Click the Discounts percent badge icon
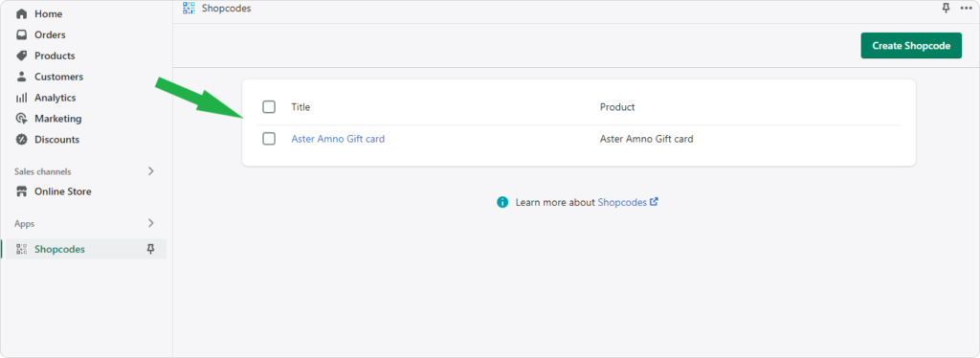The height and width of the screenshot is (358, 980). click(22, 140)
